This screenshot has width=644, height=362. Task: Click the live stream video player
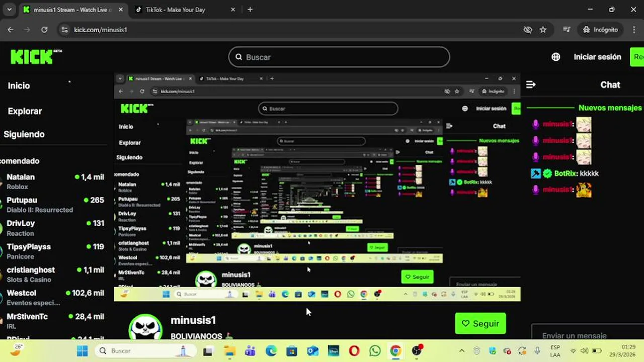[x=317, y=187]
